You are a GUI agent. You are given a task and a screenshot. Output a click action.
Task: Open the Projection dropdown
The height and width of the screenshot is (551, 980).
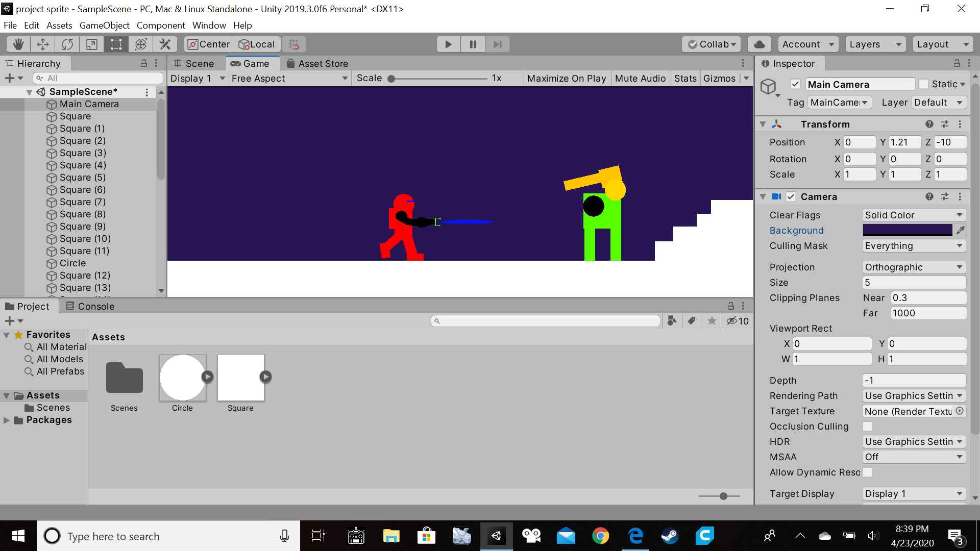914,267
